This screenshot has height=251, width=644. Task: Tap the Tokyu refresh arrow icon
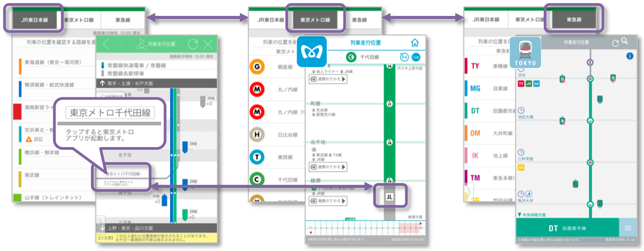pyautogui.click(x=615, y=43)
